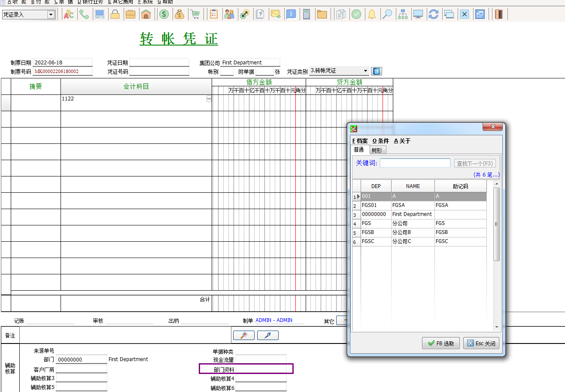Expand the 凭证类别 dropdown list
The width and height of the screenshot is (565, 392).
pos(365,71)
